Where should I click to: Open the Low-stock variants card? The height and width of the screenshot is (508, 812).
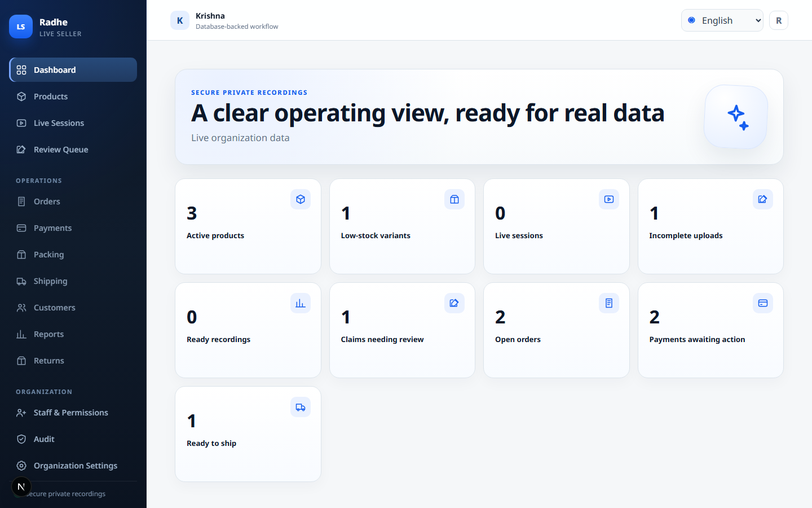pos(402,226)
